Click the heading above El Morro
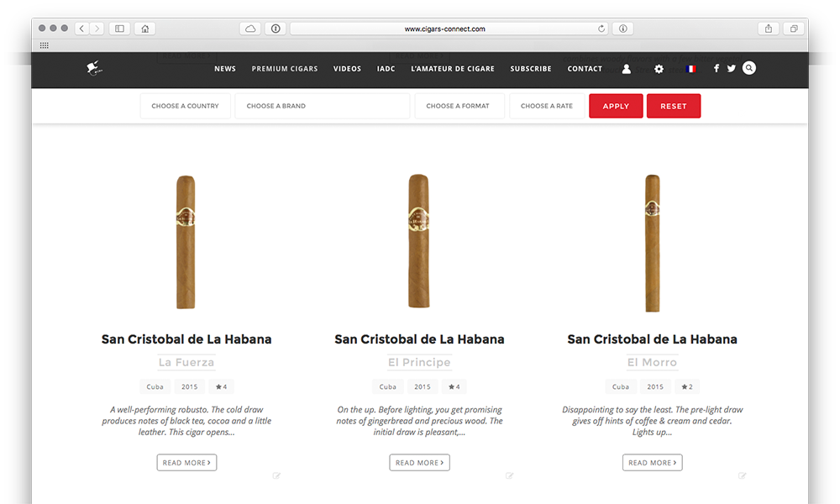840x504 pixels. (x=653, y=339)
